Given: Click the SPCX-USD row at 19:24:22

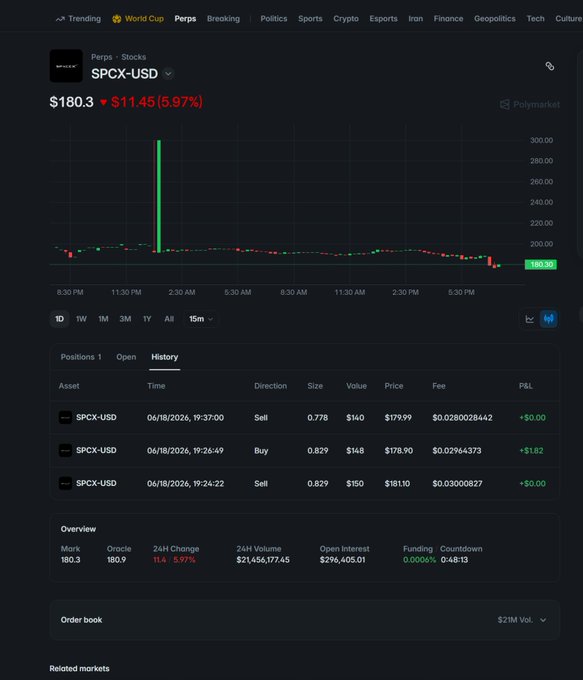Looking at the screenshot, I should point(305,483).
